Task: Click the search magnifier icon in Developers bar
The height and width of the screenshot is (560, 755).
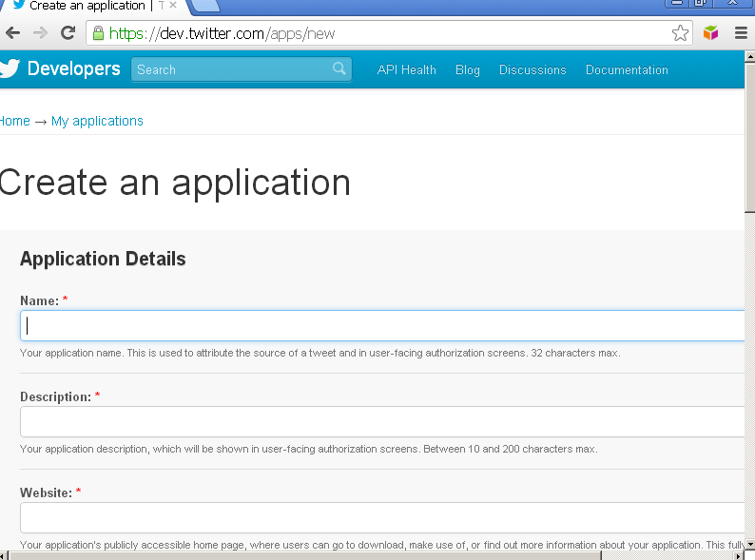Action: [339, 69]
